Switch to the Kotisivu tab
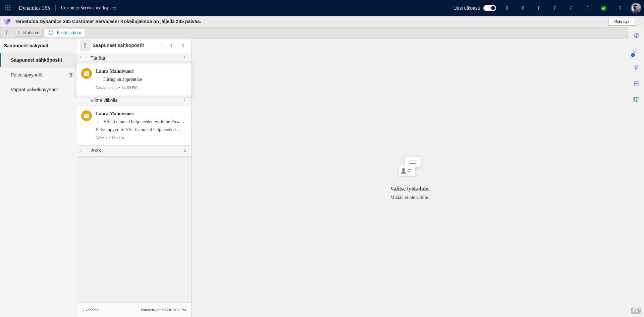 click(x=29, y=33)
